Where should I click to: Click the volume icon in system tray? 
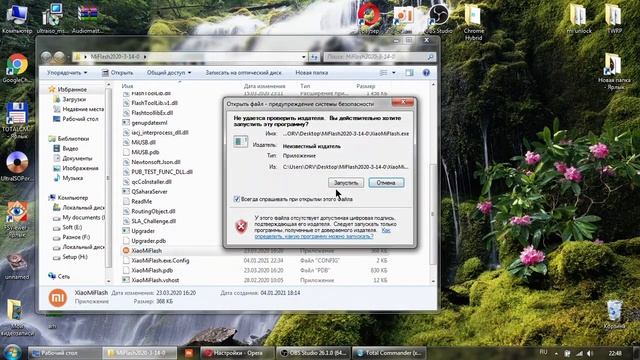point(590,353)
